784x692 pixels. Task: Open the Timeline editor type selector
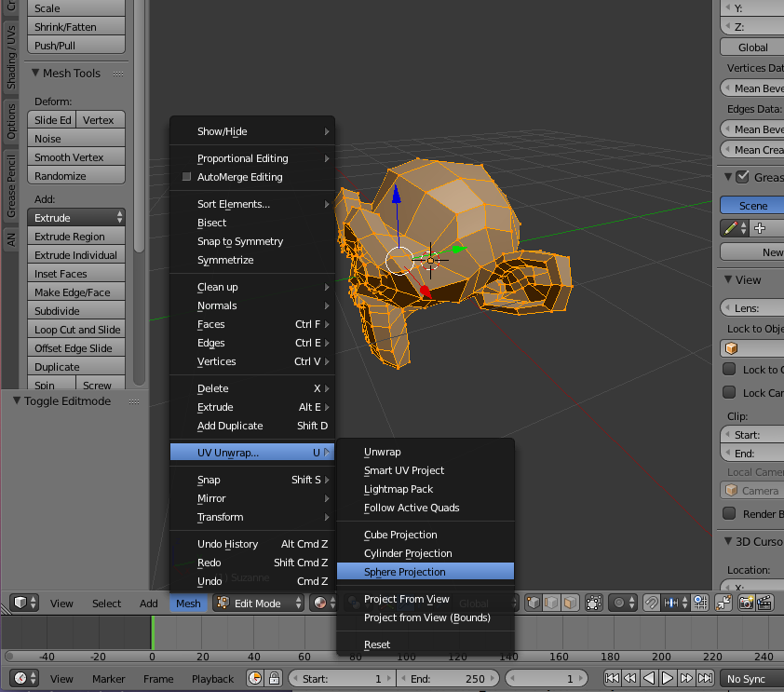tap(24, 679)
